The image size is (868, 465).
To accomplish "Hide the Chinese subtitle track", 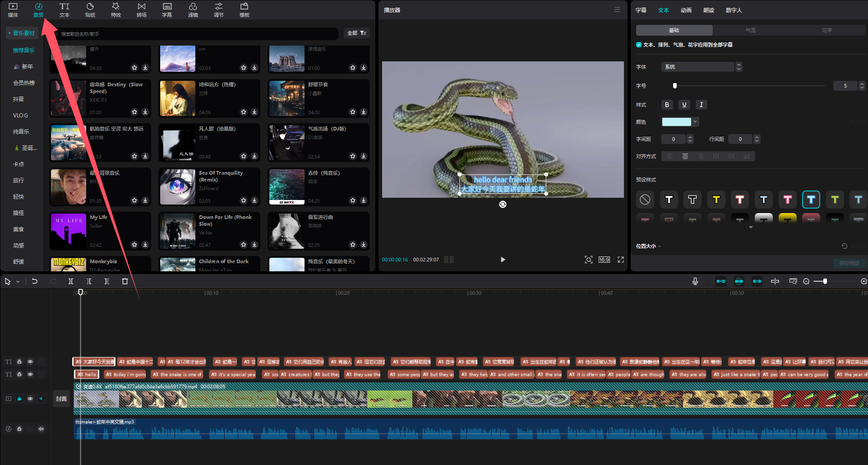I will point(30,362).
